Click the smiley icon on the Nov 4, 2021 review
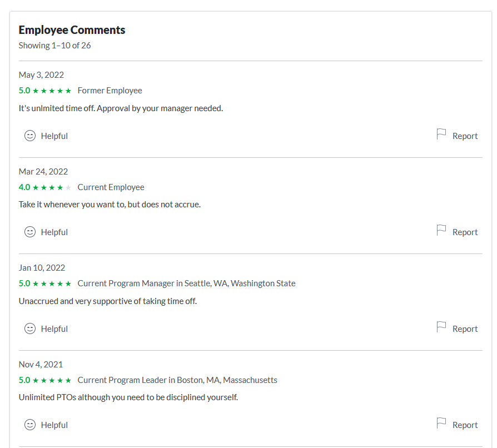This screenshot has width=497, height=448. (x=30, y=425)
